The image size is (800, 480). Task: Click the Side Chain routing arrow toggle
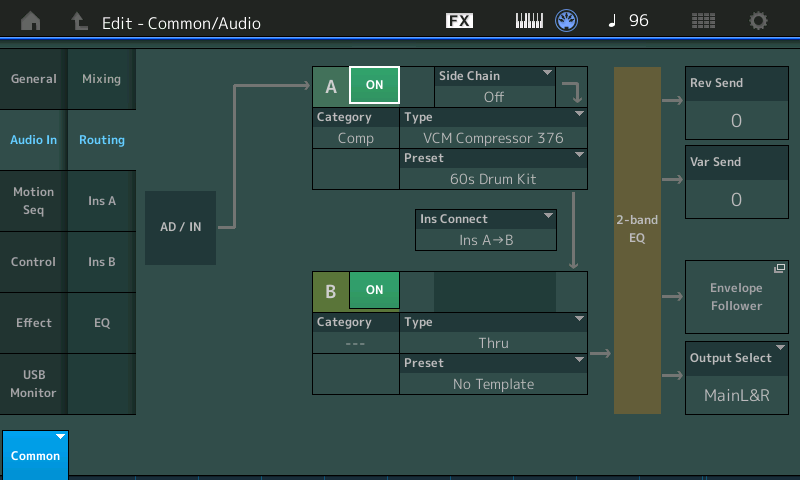(572, 87)
